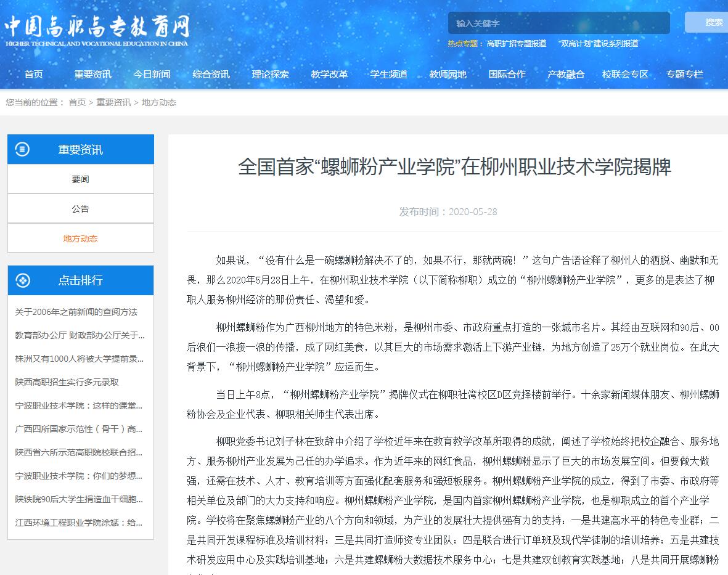The image size is (728, 575).
Task: Open the 高职扩招专题报道 hot topic link
Action: [x=516, y=44]
